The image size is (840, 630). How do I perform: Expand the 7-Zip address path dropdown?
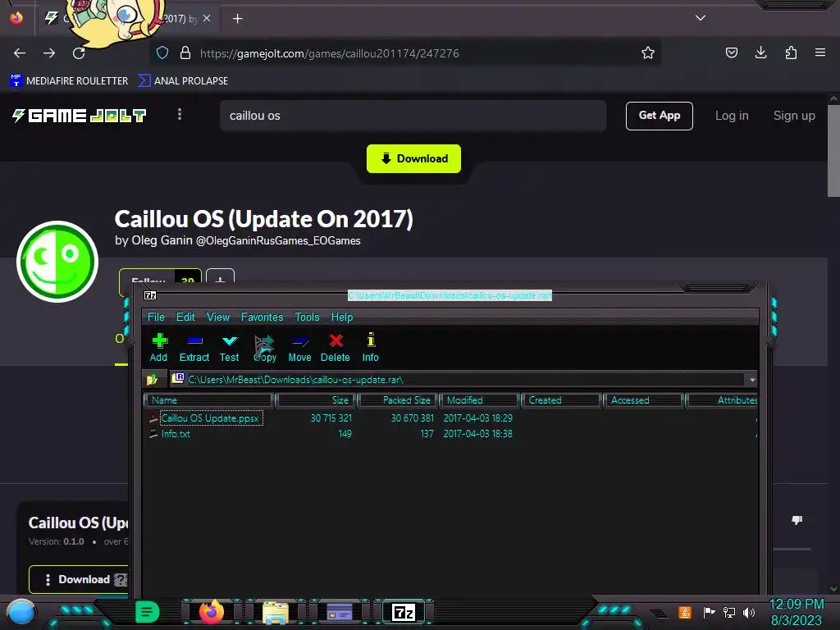point(752,379)
